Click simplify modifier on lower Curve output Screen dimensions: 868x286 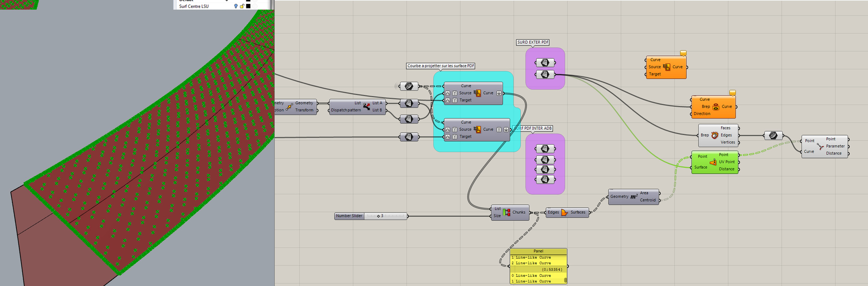pyautogui.click(x=499, y=130)
